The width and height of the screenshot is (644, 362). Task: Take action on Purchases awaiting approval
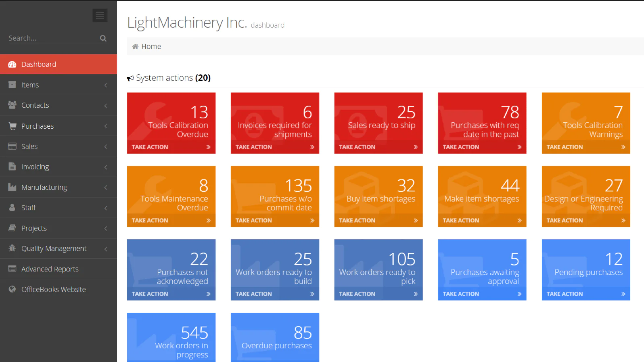click(x=482, y=294)
